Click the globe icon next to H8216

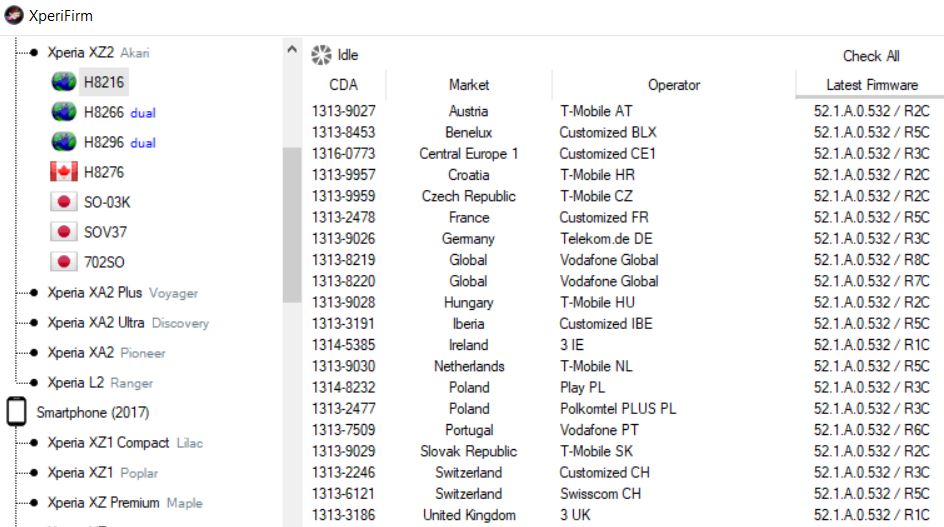pos(64,82)
